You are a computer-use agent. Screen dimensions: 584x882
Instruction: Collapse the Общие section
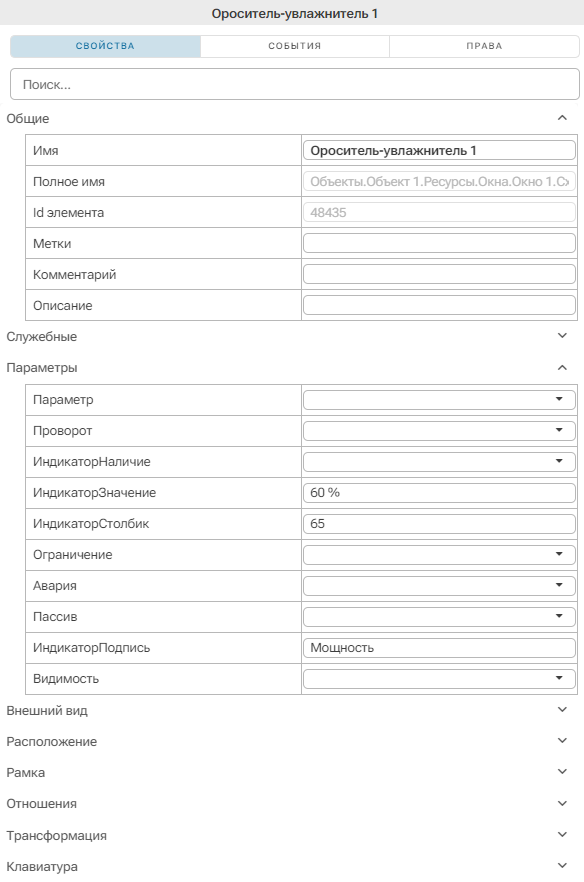[x=561, y=118]
